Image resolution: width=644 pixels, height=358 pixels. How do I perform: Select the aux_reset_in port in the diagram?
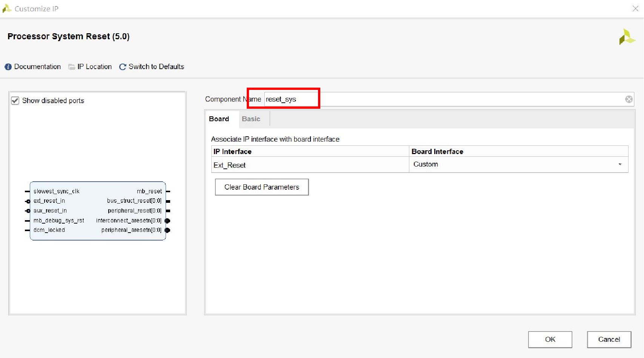click(50, 211)
